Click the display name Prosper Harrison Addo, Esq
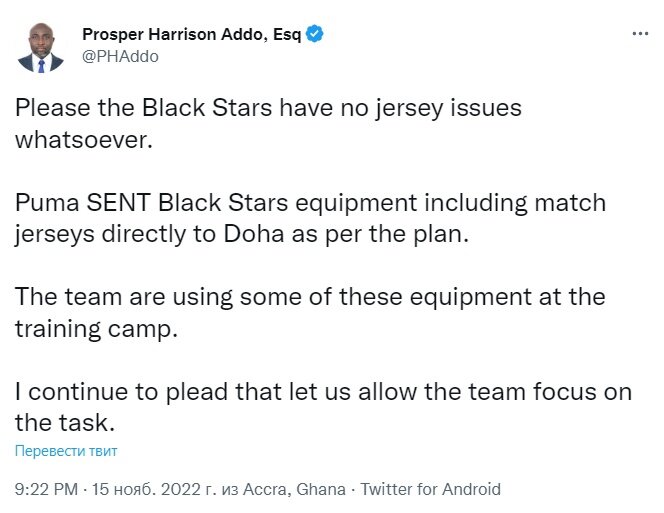 pyautogui.click(x=192, y=34)
